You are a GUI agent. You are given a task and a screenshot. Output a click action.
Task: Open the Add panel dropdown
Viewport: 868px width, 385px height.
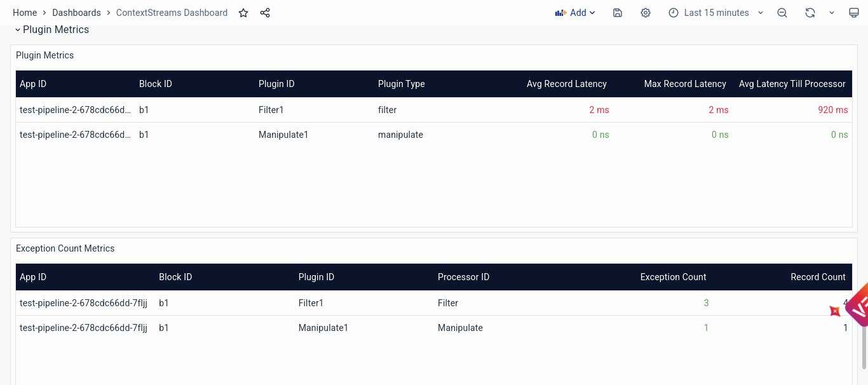tap(575, 13)
